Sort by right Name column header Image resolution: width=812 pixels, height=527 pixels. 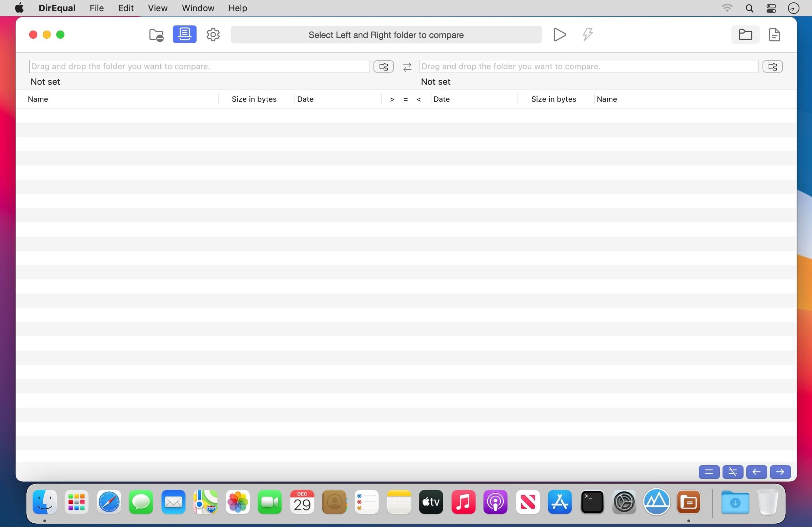click(607, 99)
